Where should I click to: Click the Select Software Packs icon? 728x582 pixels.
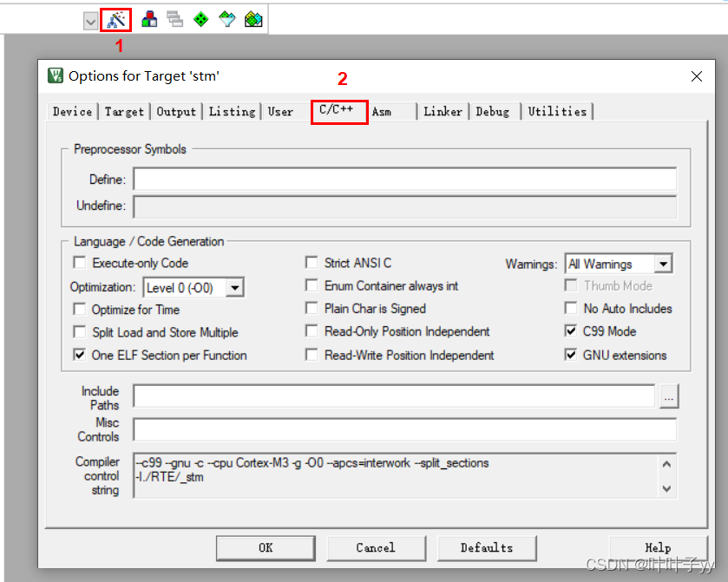click(227, 19)
